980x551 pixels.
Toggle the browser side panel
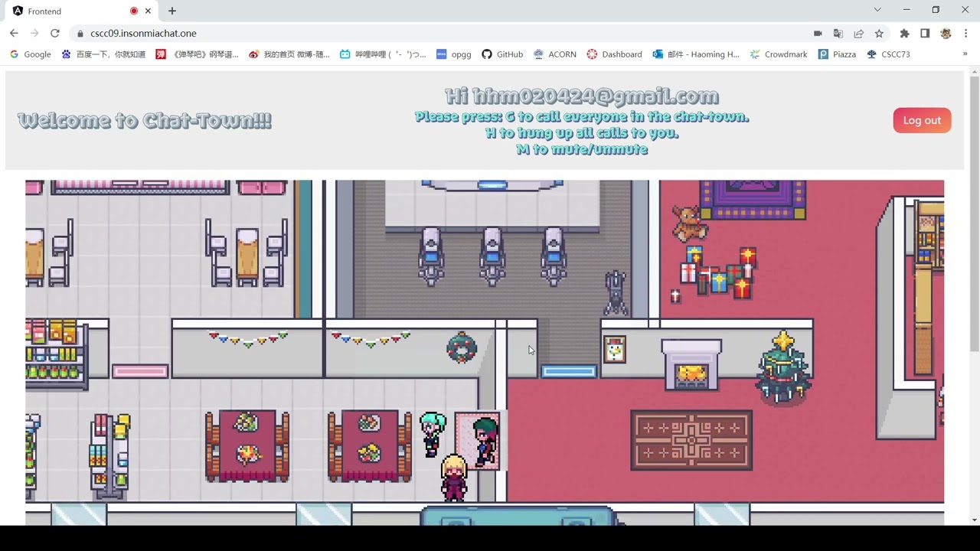(x=925, y=33)
